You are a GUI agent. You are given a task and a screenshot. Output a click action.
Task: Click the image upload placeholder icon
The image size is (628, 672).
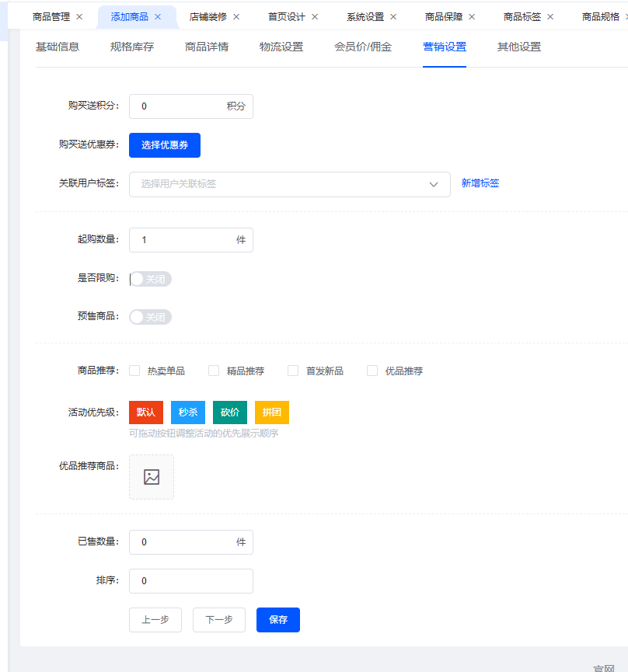(152, 477)
